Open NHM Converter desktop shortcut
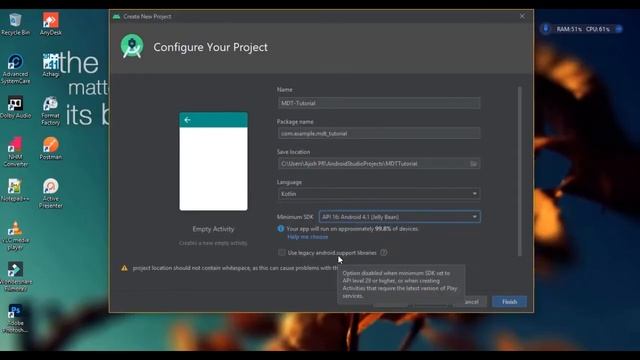The height and width of the screenshot is (360, 640). pos(16,152)
